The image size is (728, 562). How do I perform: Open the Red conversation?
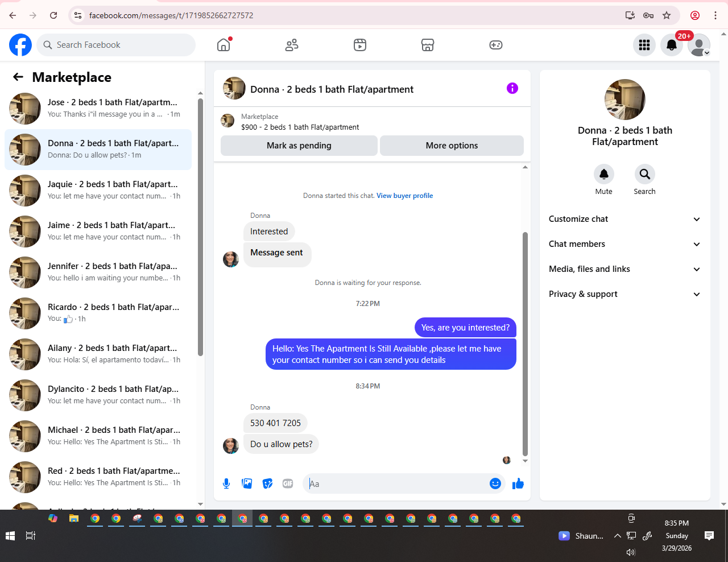pos(98,477)
